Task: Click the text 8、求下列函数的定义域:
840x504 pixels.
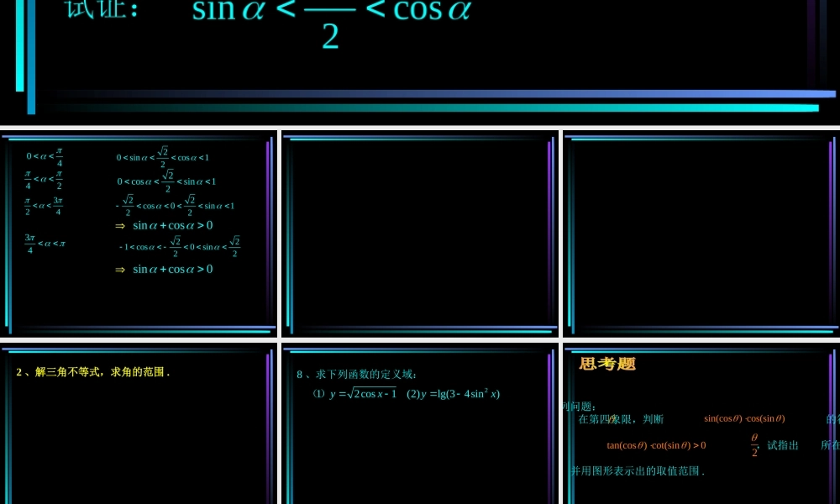Action: click(357, 374)
